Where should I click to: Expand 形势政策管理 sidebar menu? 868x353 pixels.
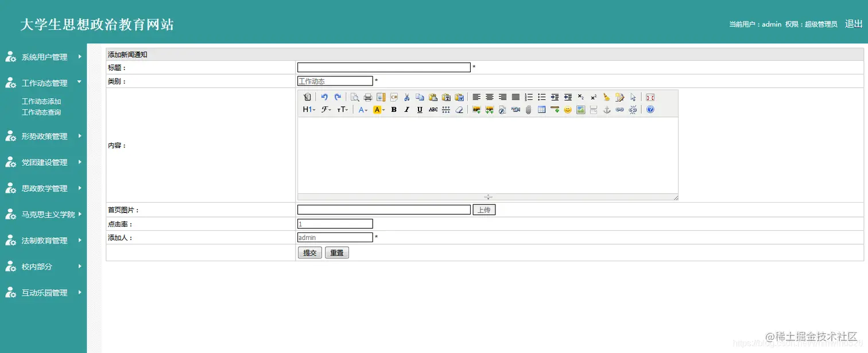pos(44,136)
